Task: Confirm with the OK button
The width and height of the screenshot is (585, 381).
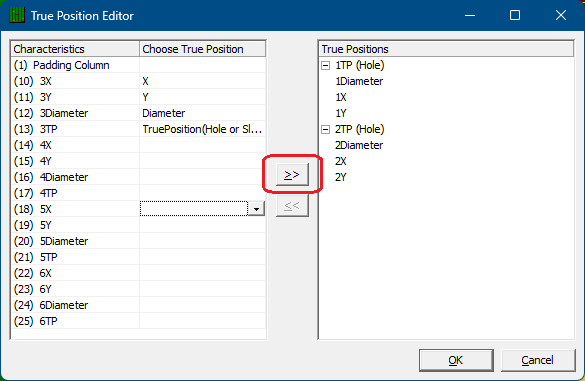Action: [x=456, y=360]
